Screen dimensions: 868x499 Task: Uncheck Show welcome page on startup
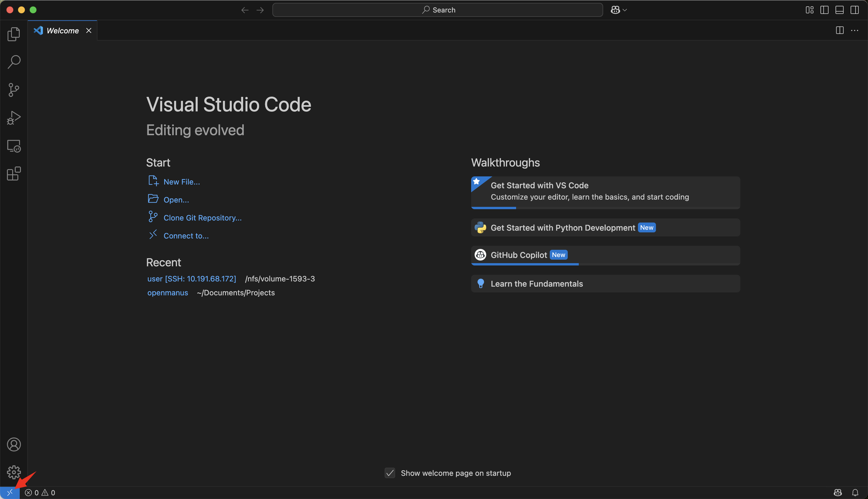[390, 473]
